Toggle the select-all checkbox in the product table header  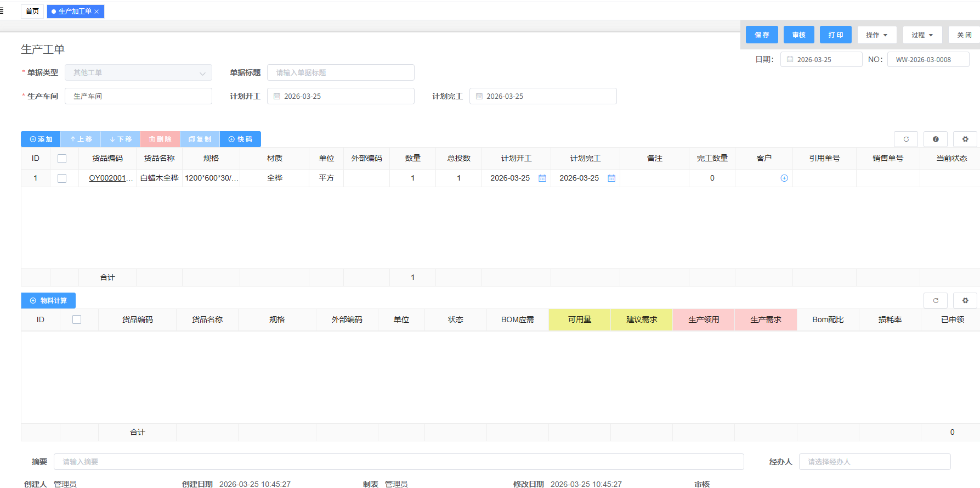[x=62, y=159]
